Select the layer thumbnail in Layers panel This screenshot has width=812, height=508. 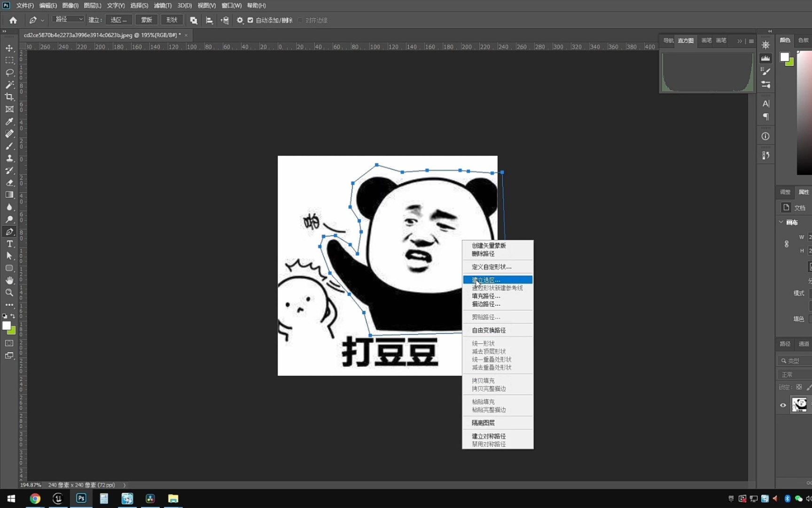click(799, 405)
